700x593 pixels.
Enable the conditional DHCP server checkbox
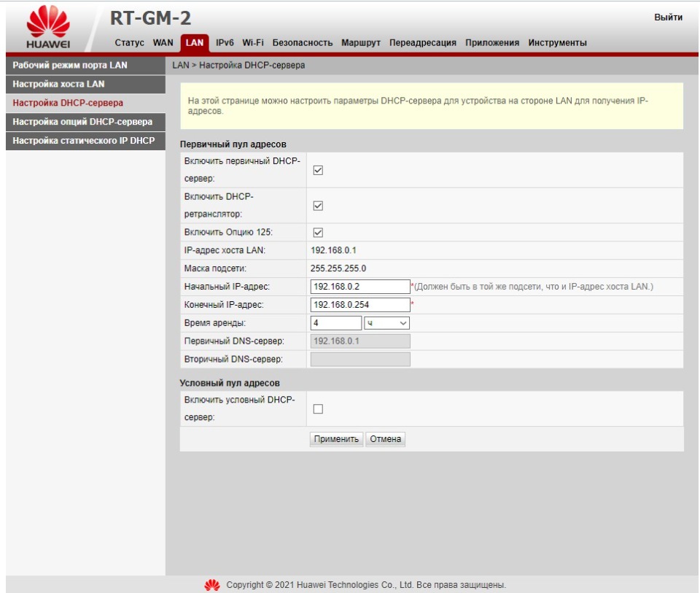318,409
